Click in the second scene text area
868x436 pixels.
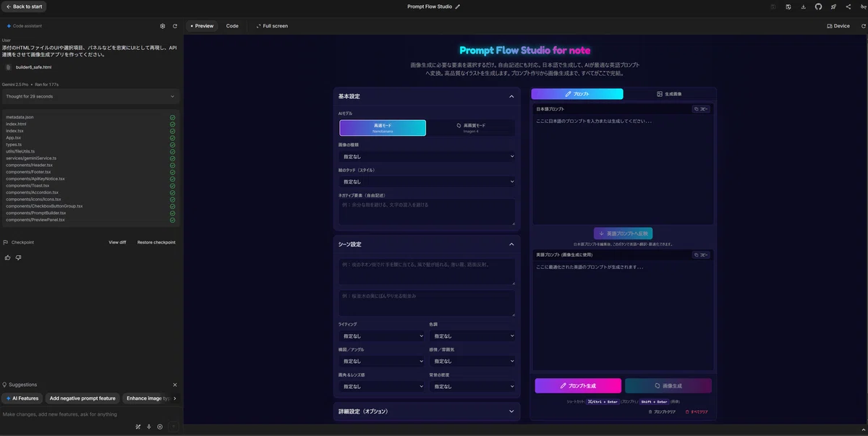pos(427,303)
